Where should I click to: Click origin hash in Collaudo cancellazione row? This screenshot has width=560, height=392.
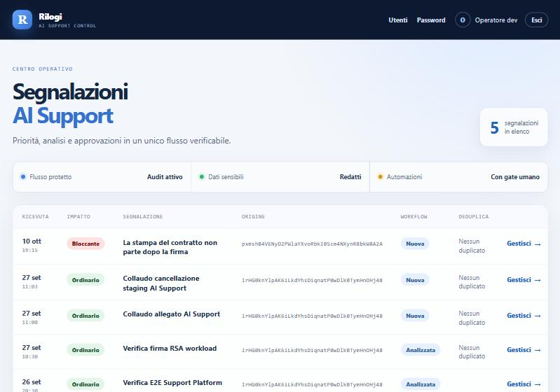coord(312,281)
